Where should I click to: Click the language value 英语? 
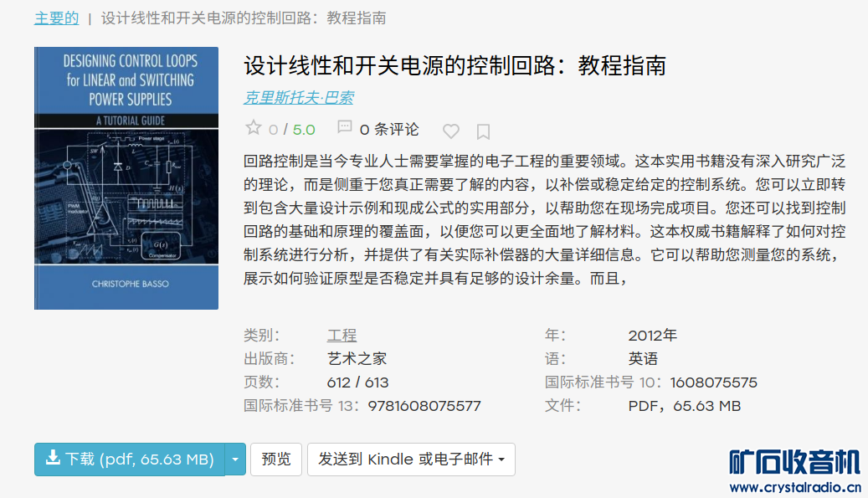(643, 359)
